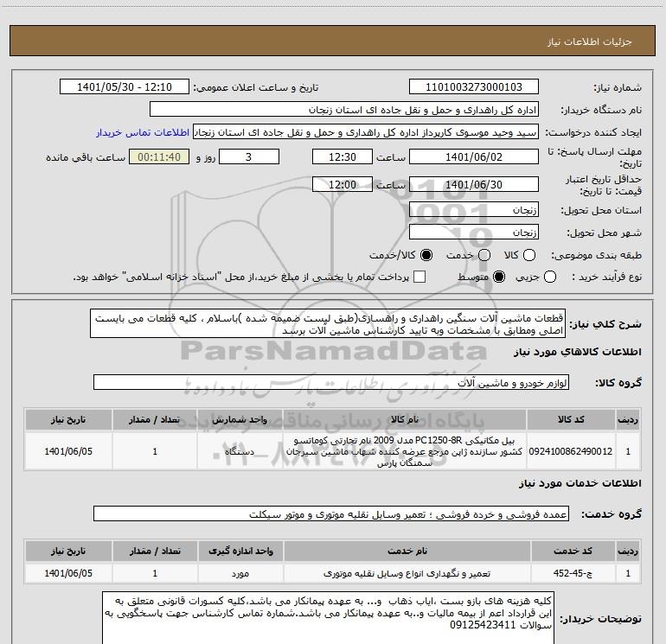666x644 pixels.
Task: Open the اطلاعات تماس خریدار link
Action: (143, 132)
